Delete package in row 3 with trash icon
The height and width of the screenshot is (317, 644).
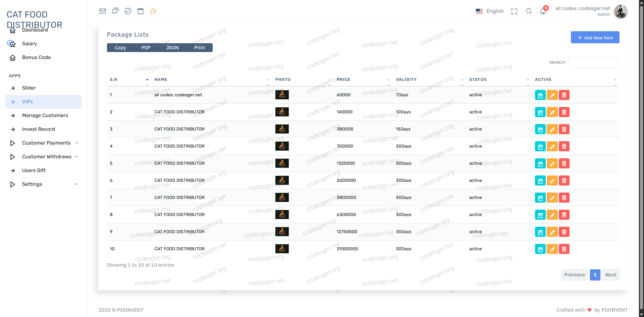click(564, 129)
